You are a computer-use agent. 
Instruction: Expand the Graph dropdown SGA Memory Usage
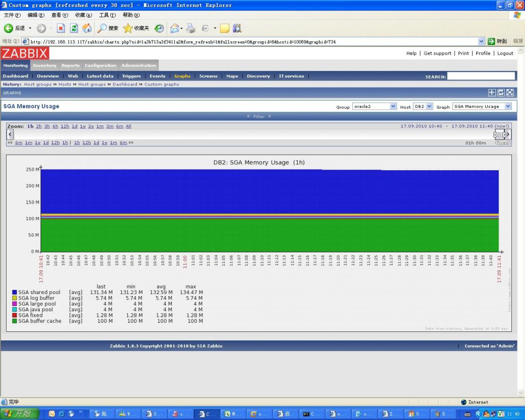tap(482, 106)
